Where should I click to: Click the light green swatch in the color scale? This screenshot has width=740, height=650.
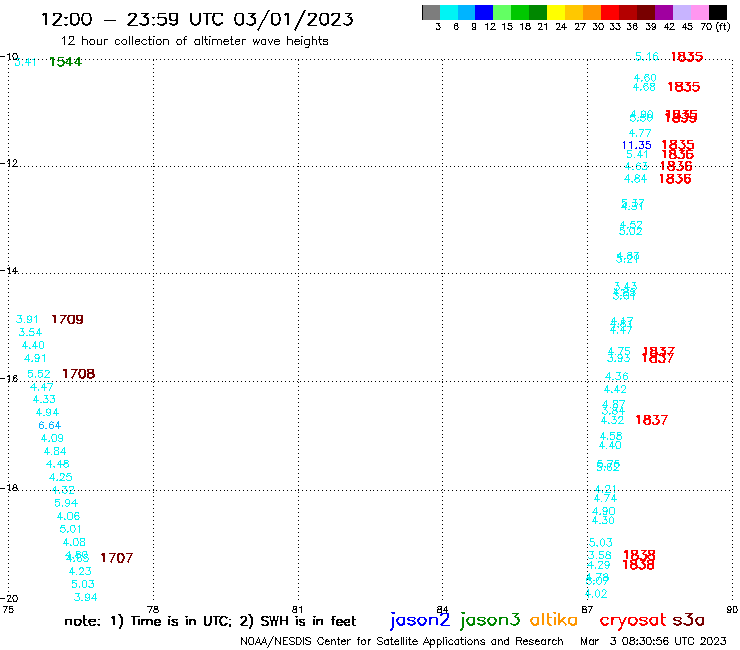502,12
